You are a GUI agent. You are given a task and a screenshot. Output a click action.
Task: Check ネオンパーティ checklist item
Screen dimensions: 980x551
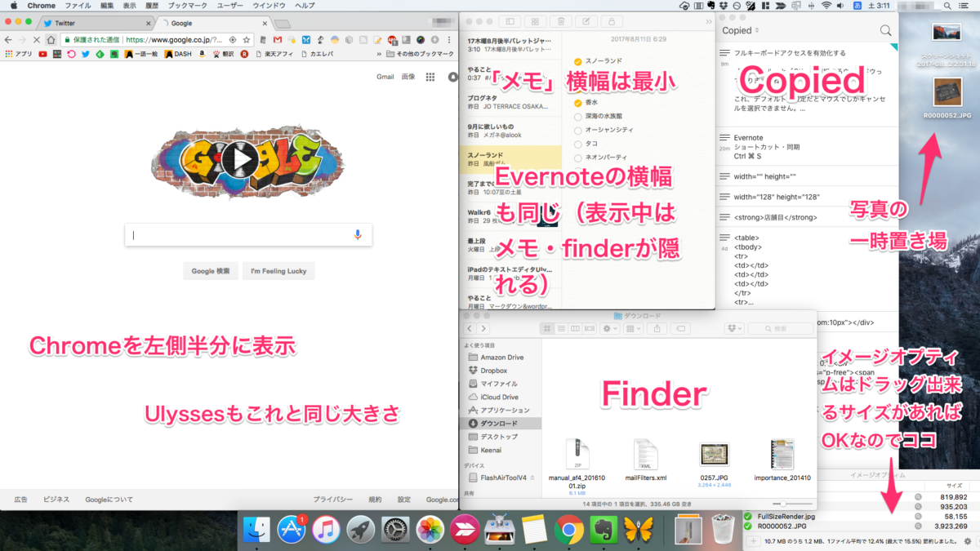tap(578, 157)
